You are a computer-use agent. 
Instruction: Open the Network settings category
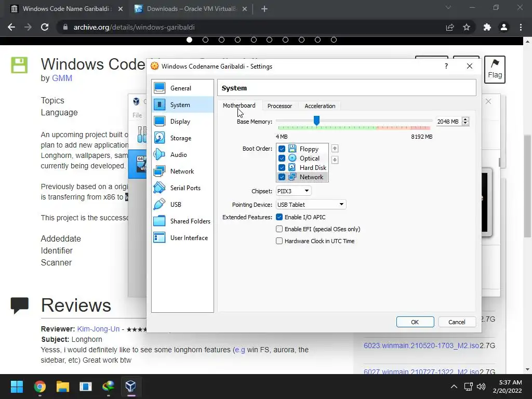[x=182, y=171]
